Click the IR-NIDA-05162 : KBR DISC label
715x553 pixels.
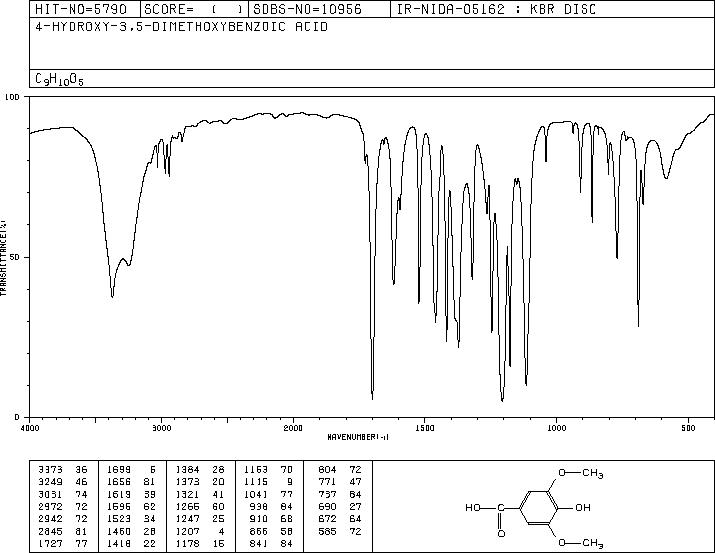point(496,9)
